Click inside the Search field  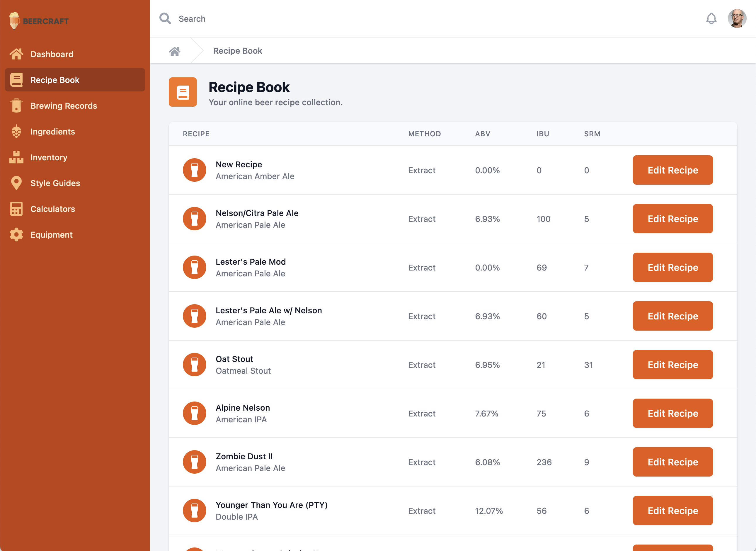[234, 19]
